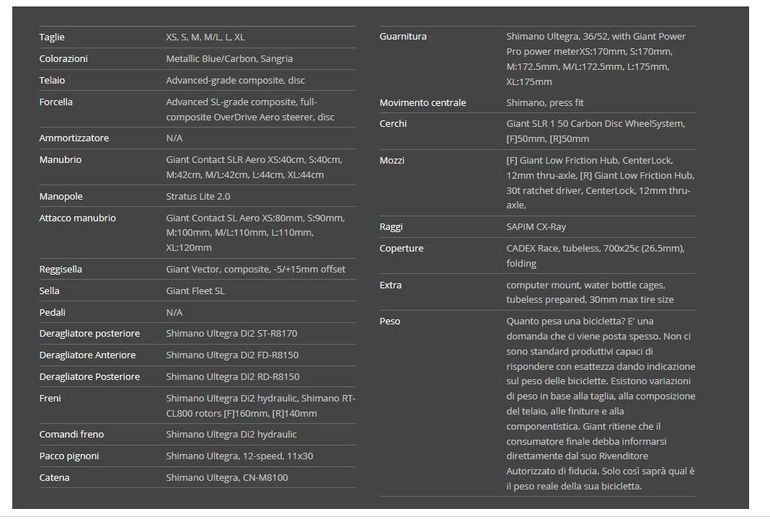The height and width of the screenshot is (519, 770).
Task: Click the Telaio specification label
Action: [53, 80]
